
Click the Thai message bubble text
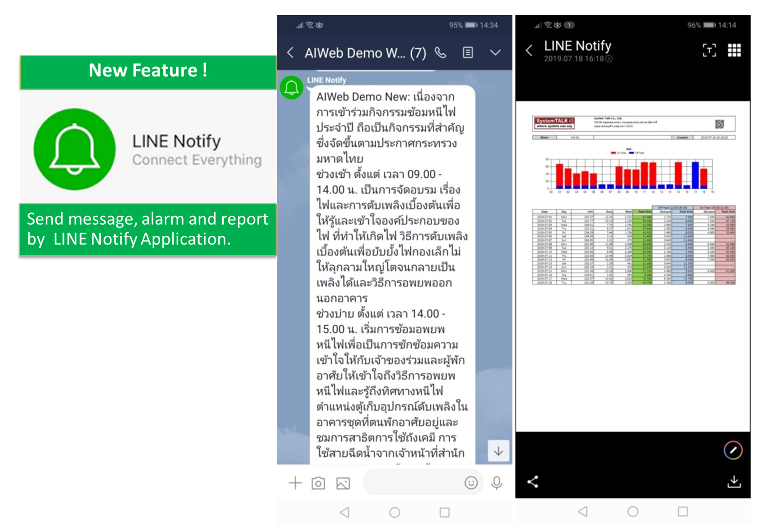click(x=392, y=275)
